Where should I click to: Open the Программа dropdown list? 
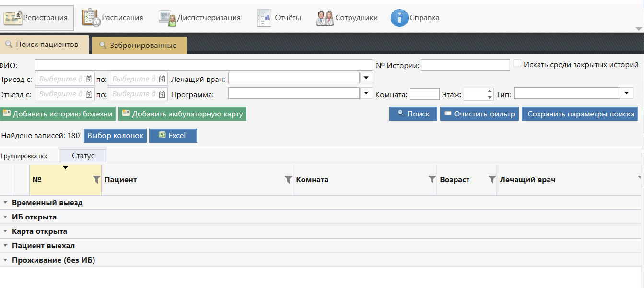pos(366,93)
